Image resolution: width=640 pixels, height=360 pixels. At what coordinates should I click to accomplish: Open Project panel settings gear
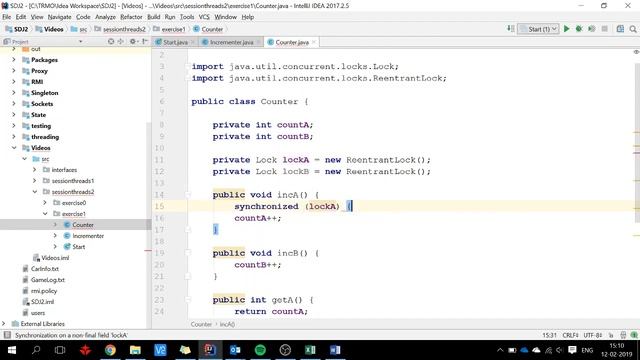click(133, 42)
